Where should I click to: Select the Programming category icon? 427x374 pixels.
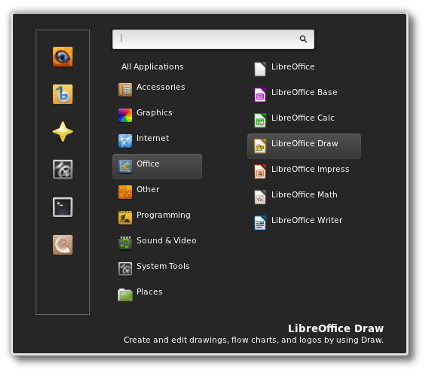click(x=125, y=218)
